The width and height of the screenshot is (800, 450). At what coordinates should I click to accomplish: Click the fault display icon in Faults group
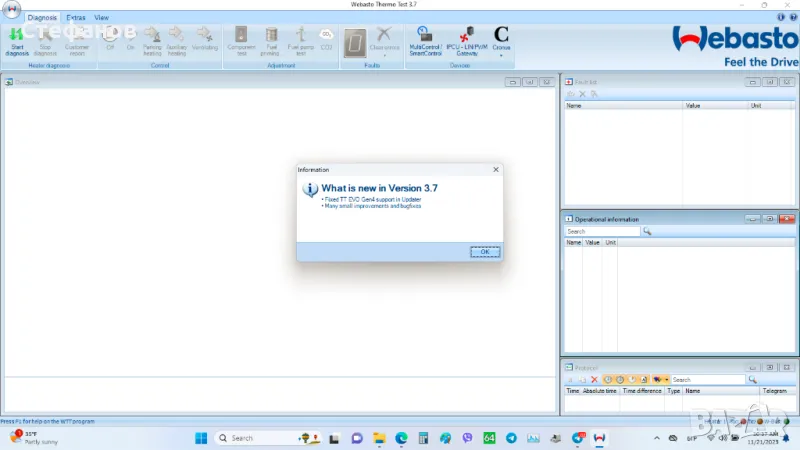point(355,43)
